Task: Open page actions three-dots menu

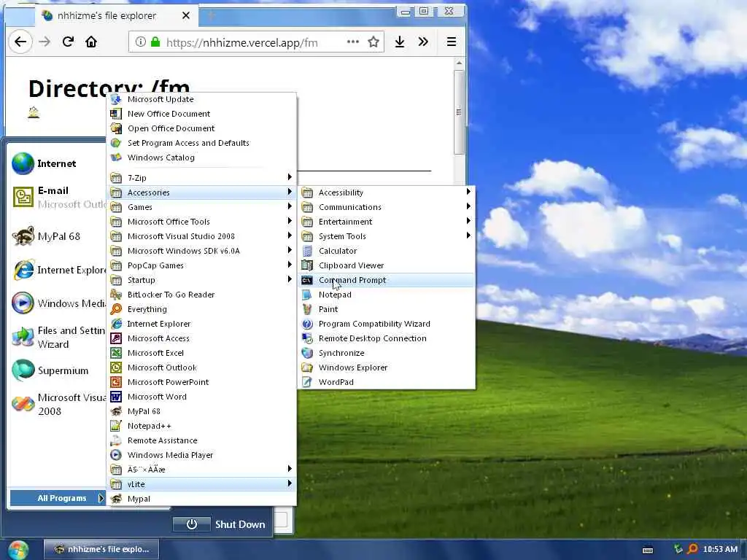Action: pyautogui.click(x=353, y=42)
